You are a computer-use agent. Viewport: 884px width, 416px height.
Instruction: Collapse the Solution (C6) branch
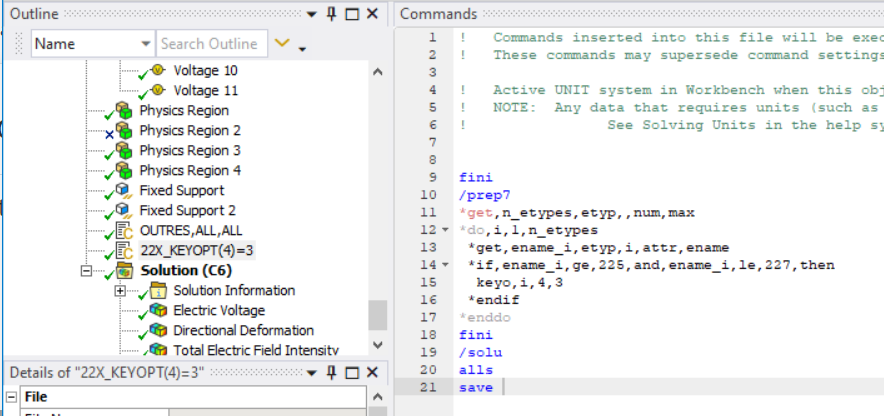pos(86,271)
